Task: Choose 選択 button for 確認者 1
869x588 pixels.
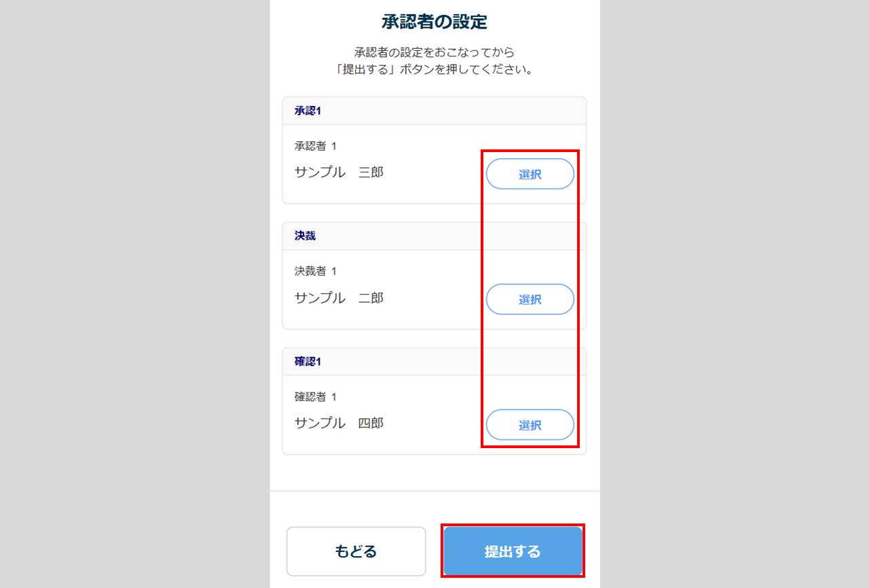Action: pyautogui.click(x=530, y=425)
